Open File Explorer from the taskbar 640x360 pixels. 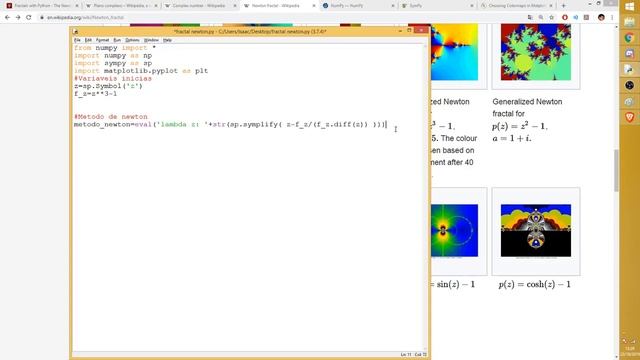(x=629, y=22)
